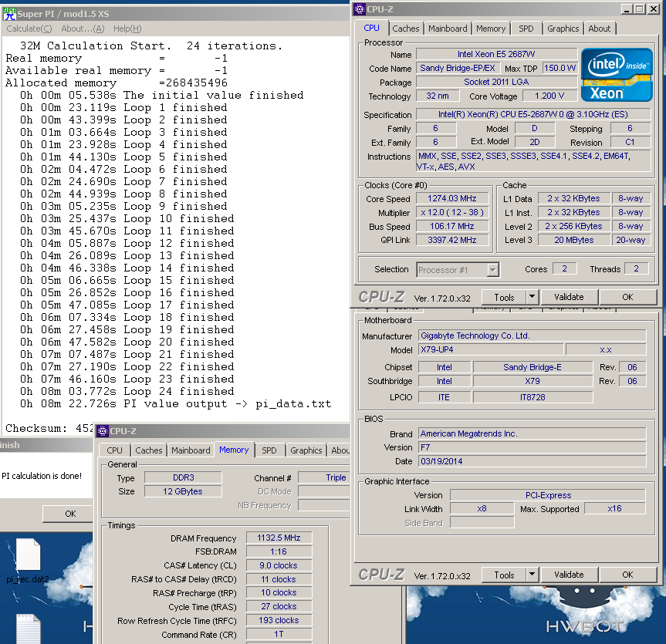Click the DRAM Frequency value 1132.5 MHz
666x644 pixels.
coord(279,538)
